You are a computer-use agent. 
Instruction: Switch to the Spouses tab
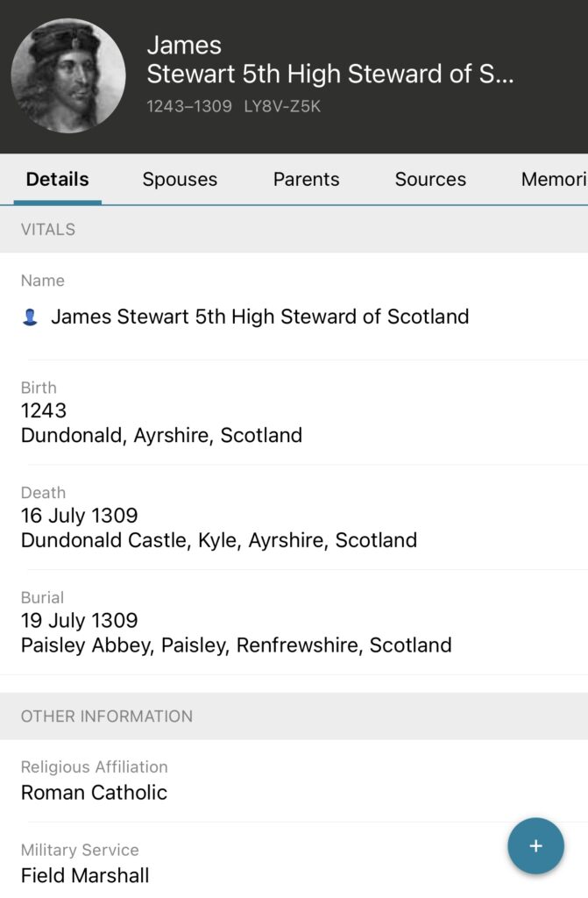click(x=180, y=180)
